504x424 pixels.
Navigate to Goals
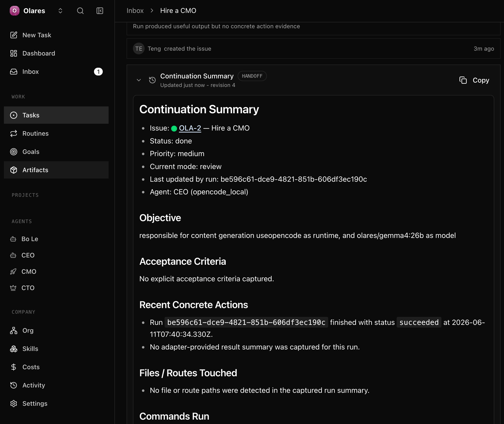pos(56,152)
